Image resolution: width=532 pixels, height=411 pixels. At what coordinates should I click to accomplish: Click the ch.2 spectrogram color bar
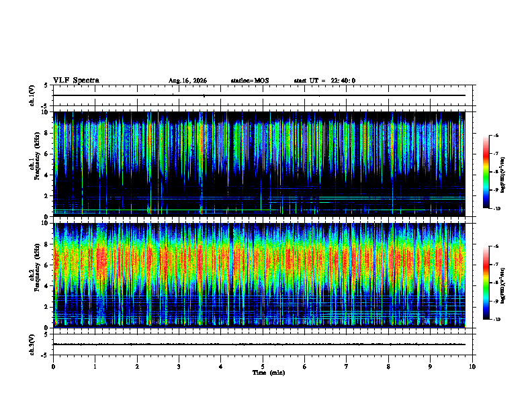pyautogui.click(x=486, y=283)
